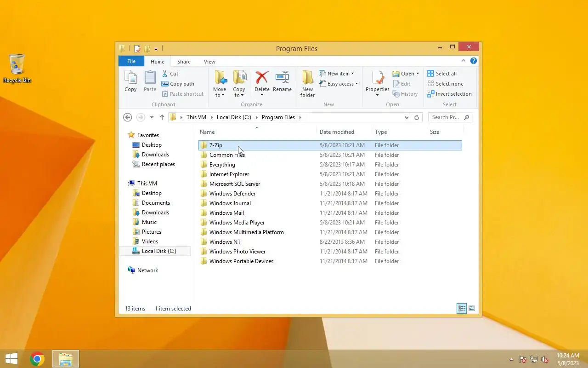Select the Windows Media Player folder
The height and width of the screenshot is (368, 588).
coord(330,223)
